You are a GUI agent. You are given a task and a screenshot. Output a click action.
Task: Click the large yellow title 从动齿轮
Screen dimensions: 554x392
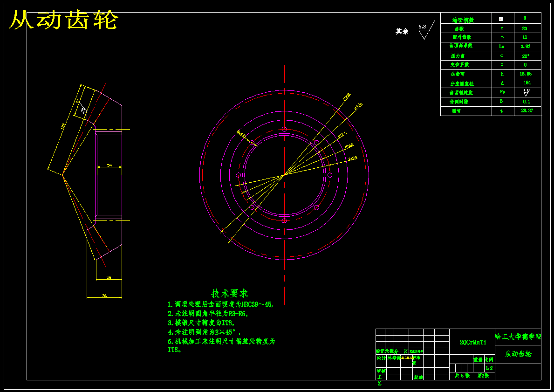(64, 20)
